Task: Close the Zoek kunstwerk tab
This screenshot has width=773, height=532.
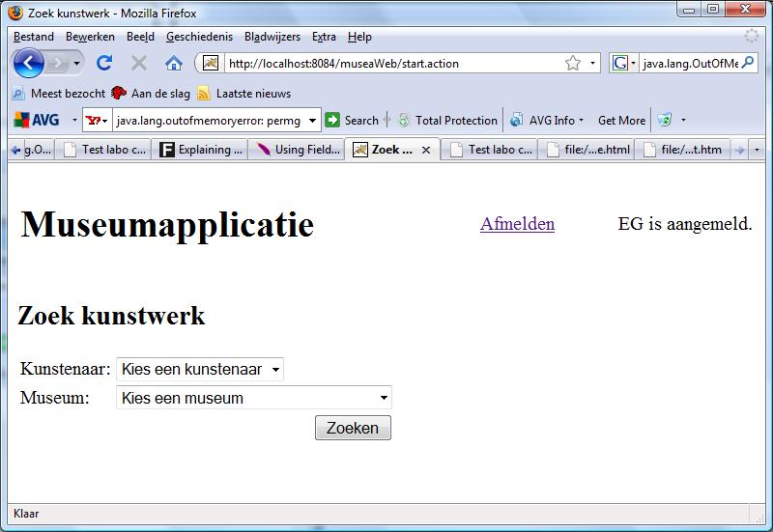Action: tap(426, 151)
